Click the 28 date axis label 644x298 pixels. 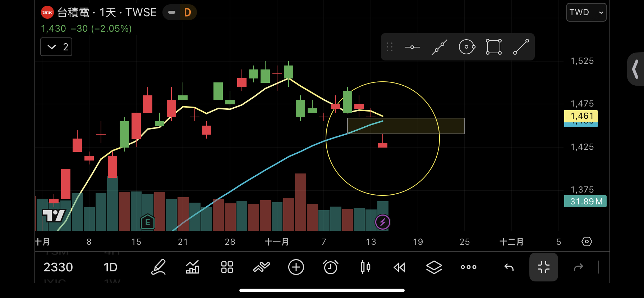(230, 242)
